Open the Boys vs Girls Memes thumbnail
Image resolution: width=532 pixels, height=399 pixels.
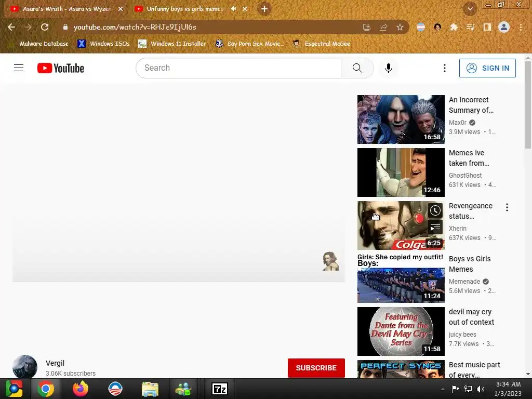pos(401,278)
